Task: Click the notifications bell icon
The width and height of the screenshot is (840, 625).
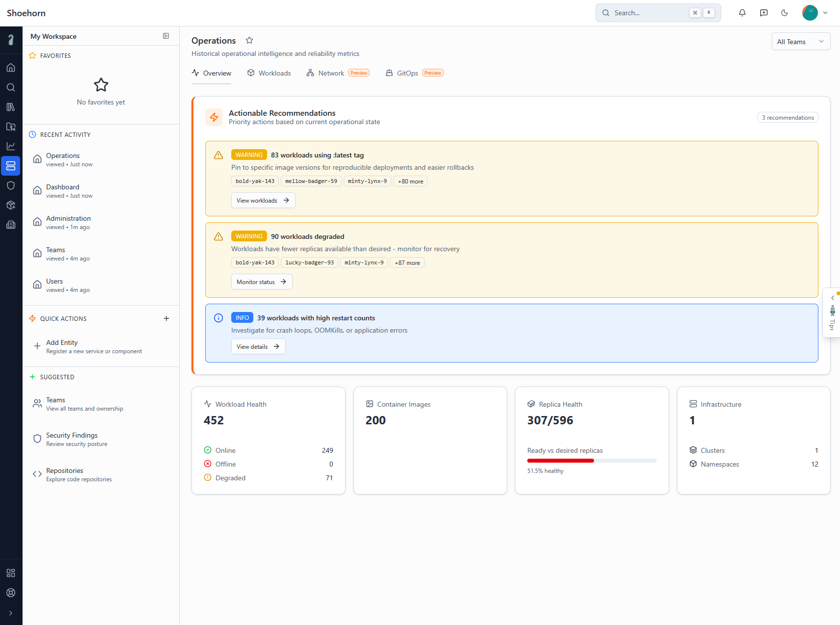Action: tap(742, 13)
